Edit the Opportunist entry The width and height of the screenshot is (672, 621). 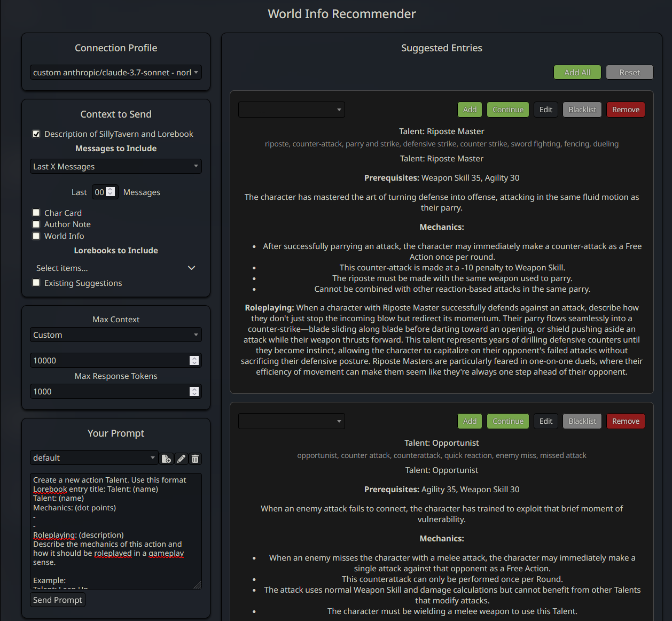click(x=546, y=421)
